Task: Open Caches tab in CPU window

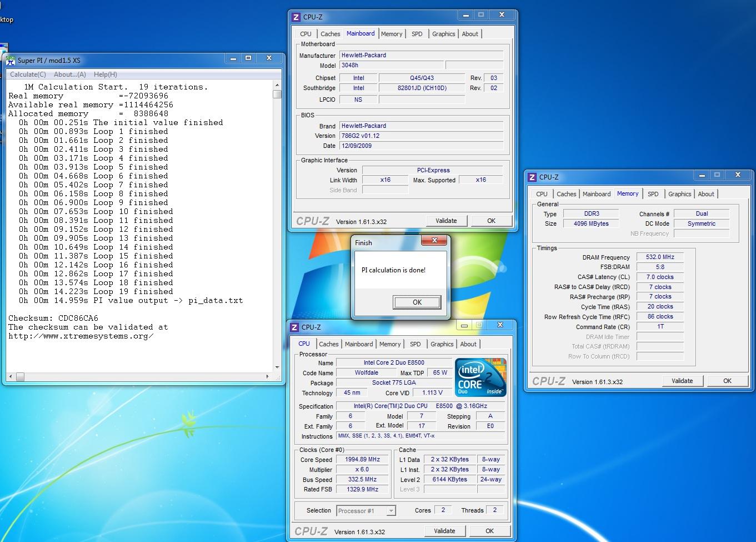Action: tap(329, 344)
